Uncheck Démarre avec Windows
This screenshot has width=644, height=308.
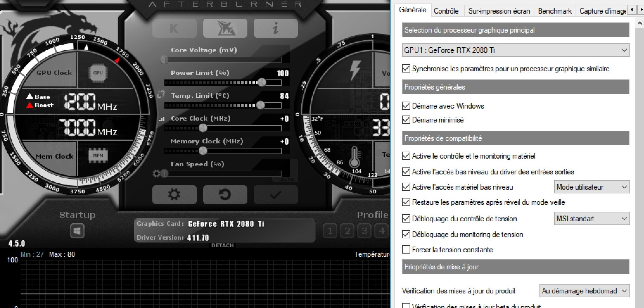[406, 106]
